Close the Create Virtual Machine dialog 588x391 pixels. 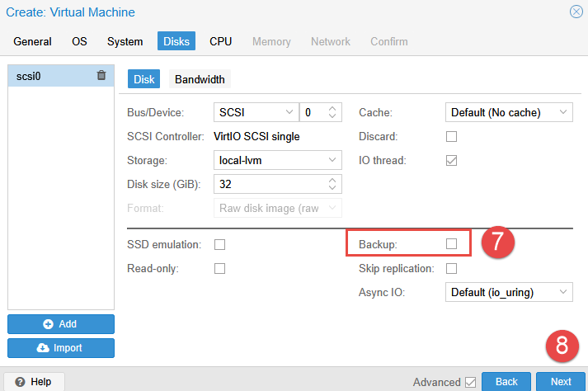click(576, 12)
